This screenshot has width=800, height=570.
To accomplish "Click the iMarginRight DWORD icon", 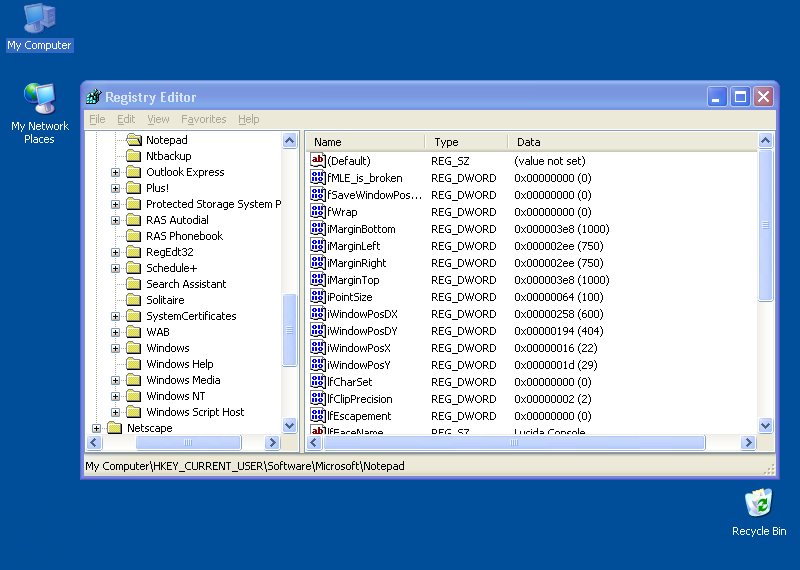I will coord(317,262).
